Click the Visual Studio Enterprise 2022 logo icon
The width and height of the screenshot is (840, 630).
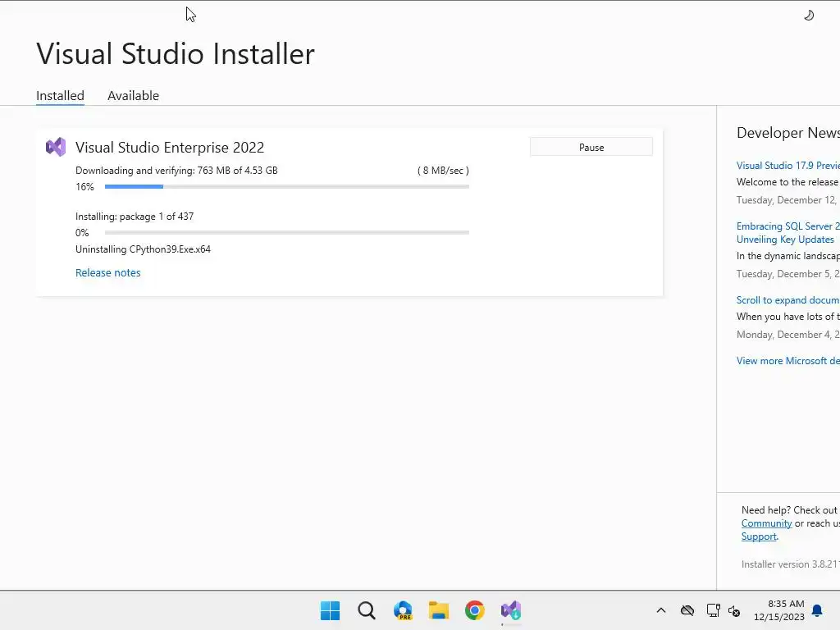56,147
